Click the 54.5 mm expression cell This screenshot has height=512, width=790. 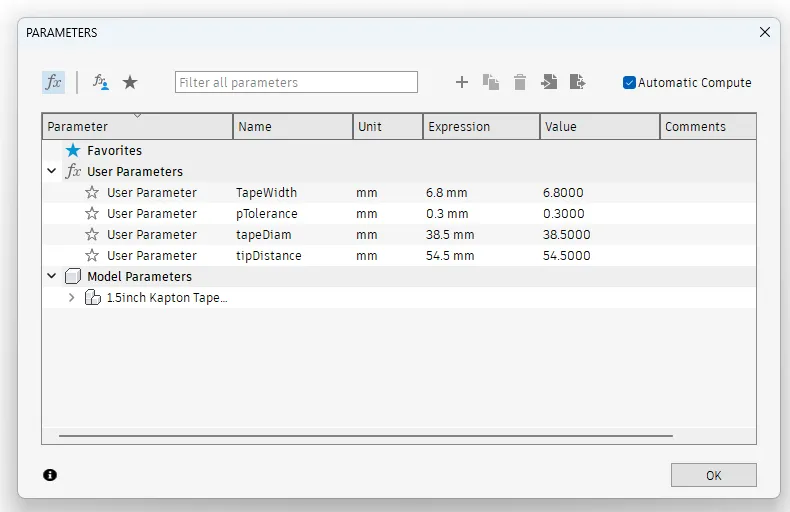(x=450, y=255)
